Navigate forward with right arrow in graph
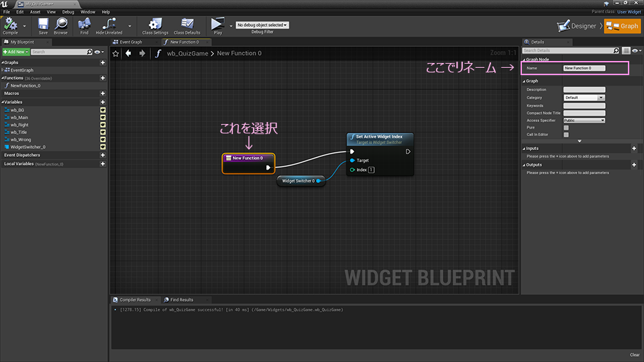The height and width of the screenshot is (362, 644). pos(142,54)
